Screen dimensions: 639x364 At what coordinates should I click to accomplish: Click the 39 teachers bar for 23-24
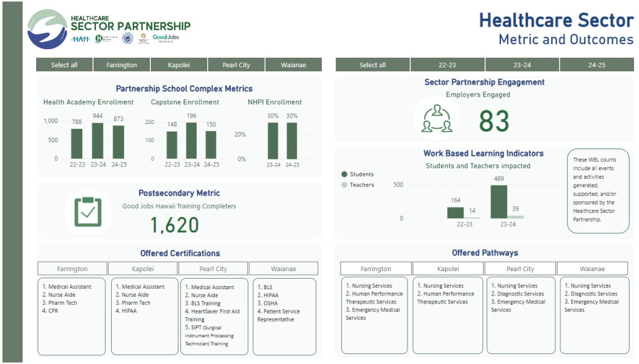pos(515,217)
